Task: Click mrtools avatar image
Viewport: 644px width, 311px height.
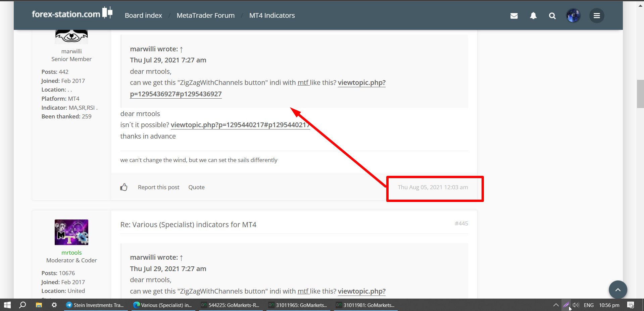Action: point(71,232)
